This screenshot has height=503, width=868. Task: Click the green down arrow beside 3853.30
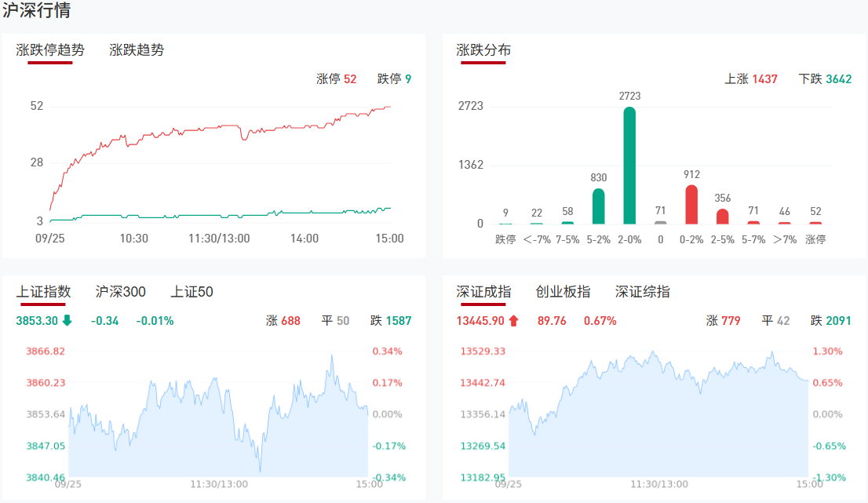coord(67,320)
